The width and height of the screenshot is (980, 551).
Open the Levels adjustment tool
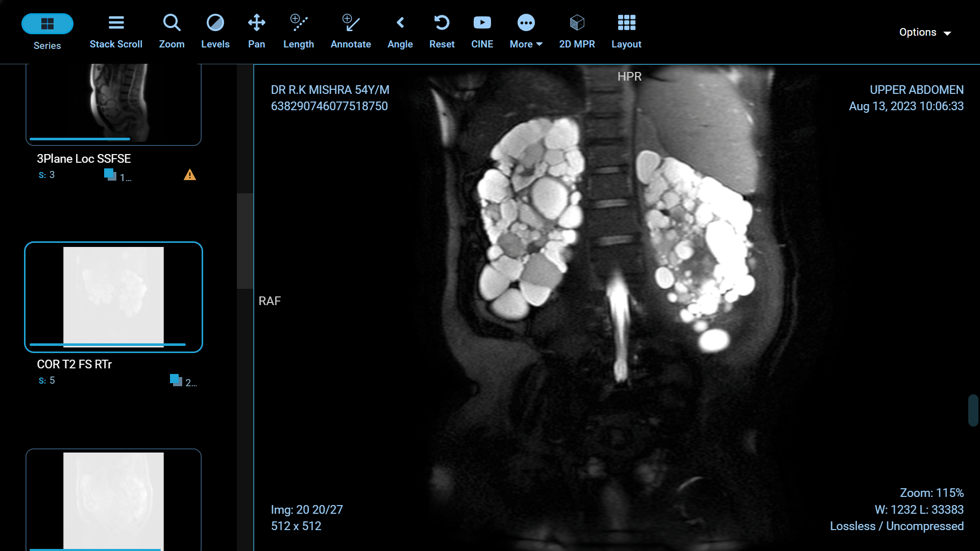coord(215,31)
